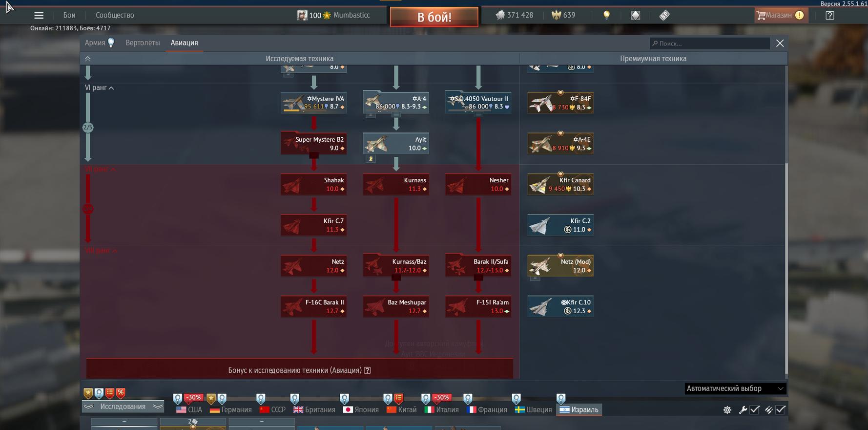This screenshot has width=868, height=430.
Task: Open the Автоматический выбор dropdown
Action: (735, 388)
